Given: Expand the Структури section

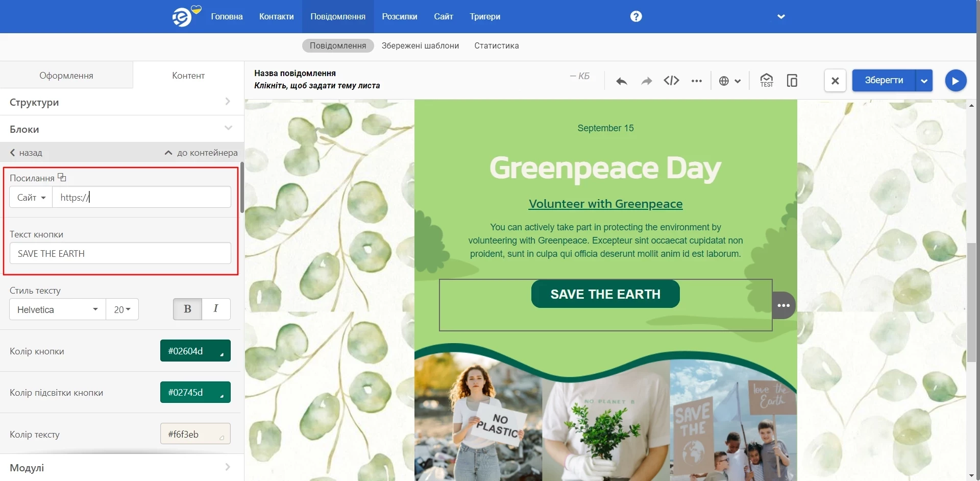Looking at the screenshot, I should point(122,102).
